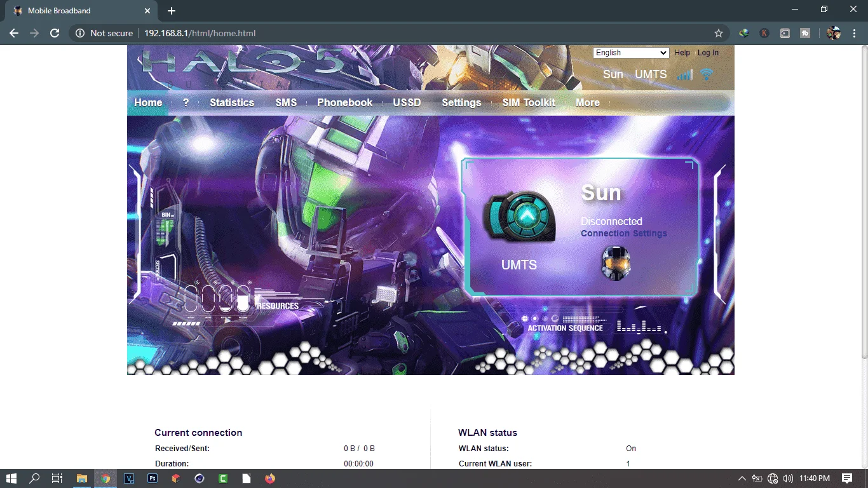868x488 pixels.
Task: Open the Vegas Pro taskbar icon
Action: point(129,478)
